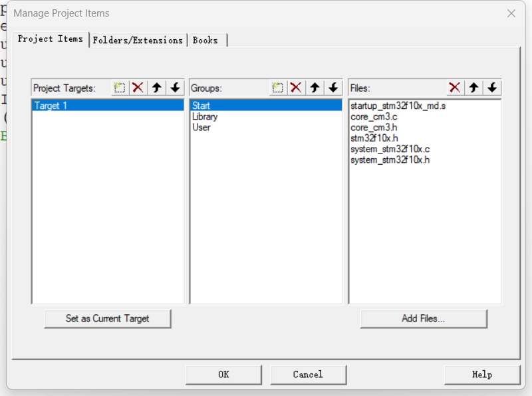Create a new group
The height and width of the screenshot is (396, 532).
click(x=277, y=88)
